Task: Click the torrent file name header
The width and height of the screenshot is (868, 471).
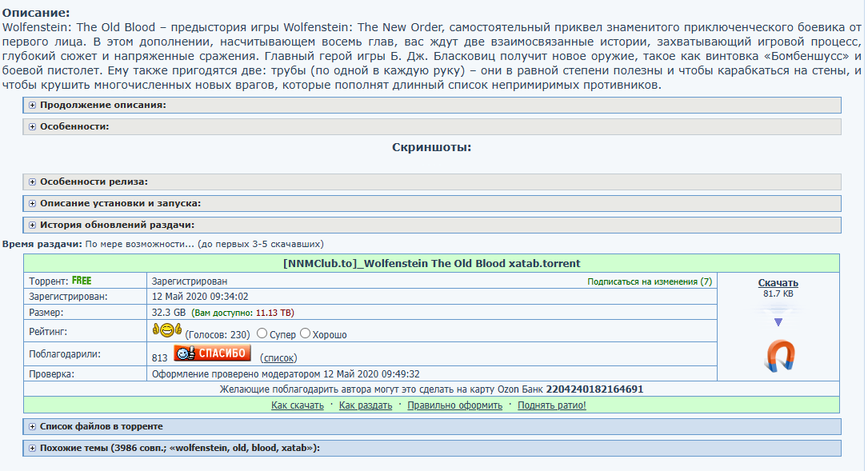Action: click(x=432, y=263)
